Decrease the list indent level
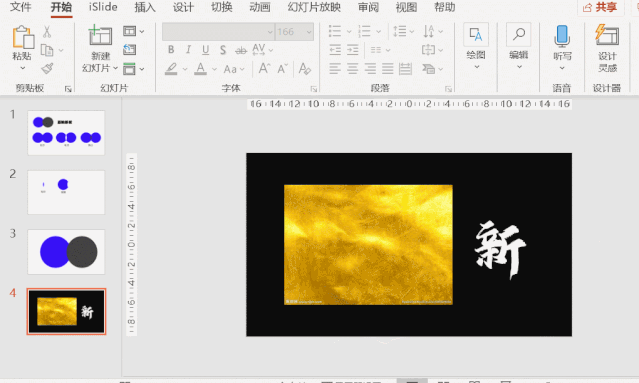This screenshot has height=383, width=639. pyautogui.click(x=335, y=50)
